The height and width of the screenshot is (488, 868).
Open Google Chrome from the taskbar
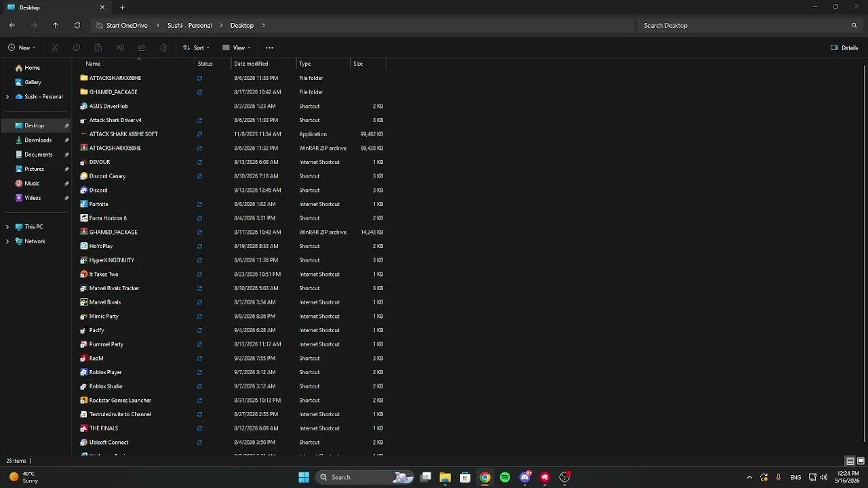click(485, 477)
